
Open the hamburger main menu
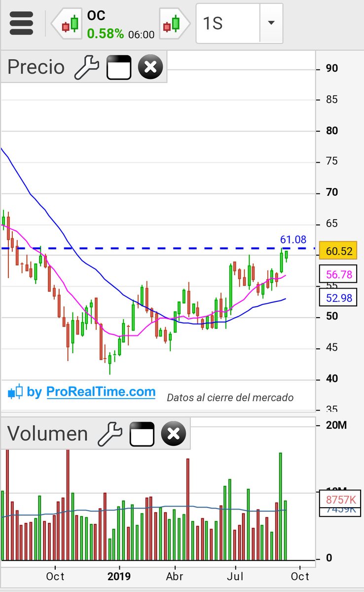tap(21, 23)
